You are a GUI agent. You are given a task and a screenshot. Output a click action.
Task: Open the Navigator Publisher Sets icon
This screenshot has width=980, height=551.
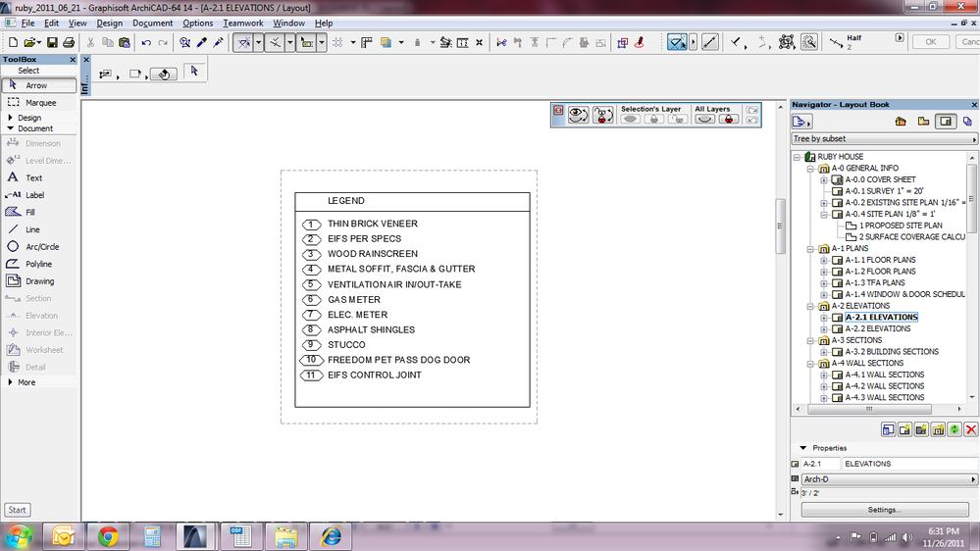(967, 122)
